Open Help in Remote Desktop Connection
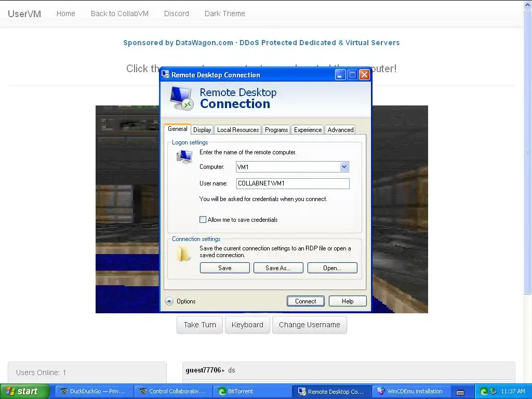The image size is (532, 399). [348, 301]
